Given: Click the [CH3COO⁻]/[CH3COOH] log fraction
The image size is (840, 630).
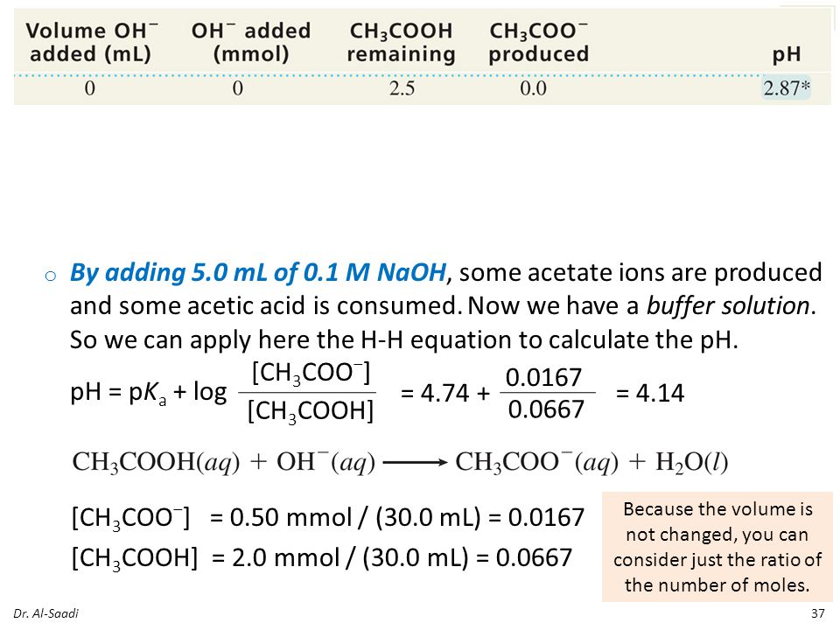Looking at the screenshot, I should (x=310, y=393).
